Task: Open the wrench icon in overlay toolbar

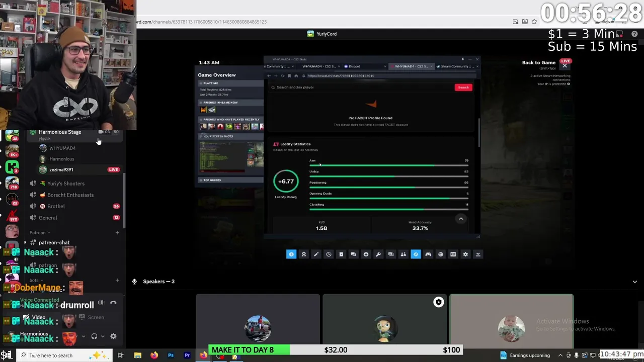Action: 378,254
